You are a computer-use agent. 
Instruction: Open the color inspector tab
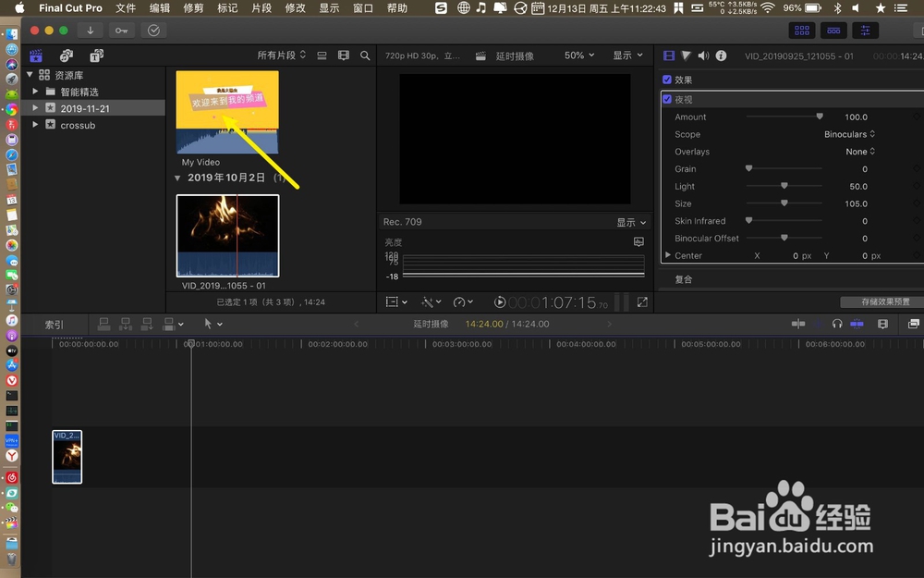[x=686, y=55]
